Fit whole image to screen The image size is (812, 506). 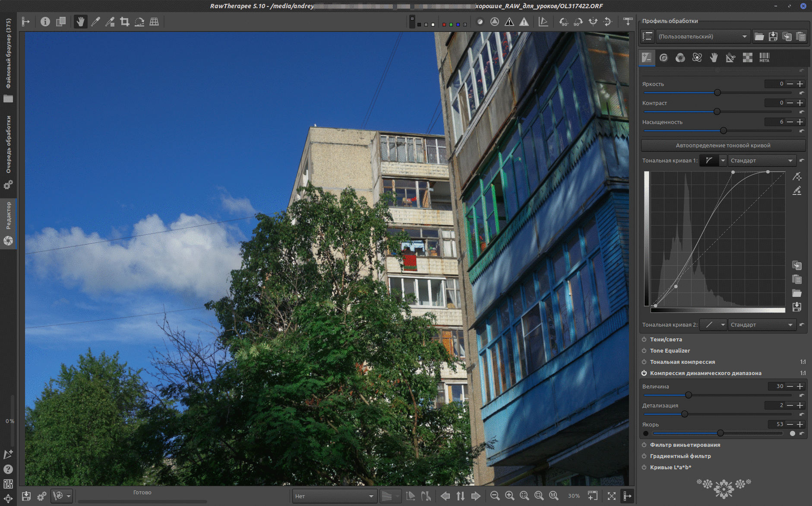(524, 496)
